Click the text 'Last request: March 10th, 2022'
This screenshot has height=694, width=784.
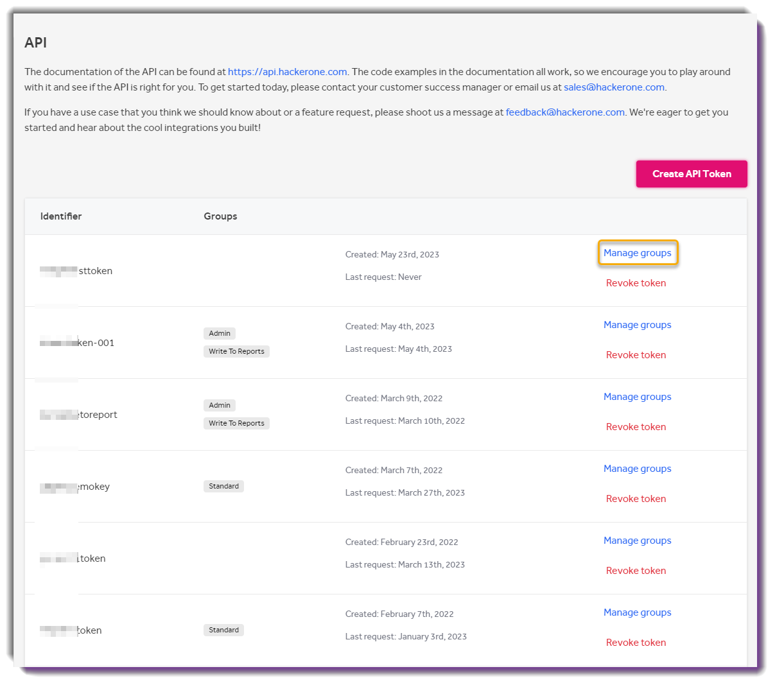[x=405, y=421]
